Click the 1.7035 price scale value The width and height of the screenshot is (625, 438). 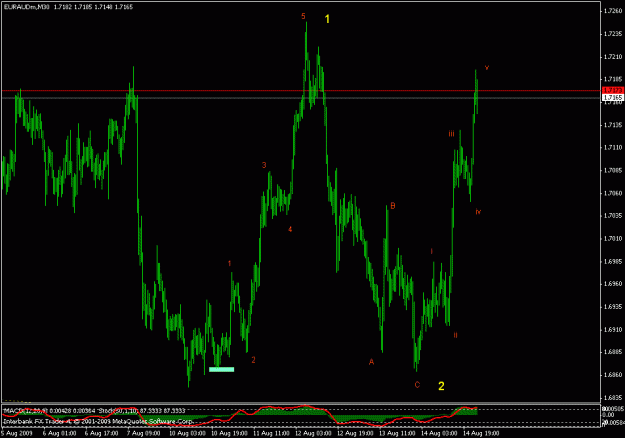[613, 216]
